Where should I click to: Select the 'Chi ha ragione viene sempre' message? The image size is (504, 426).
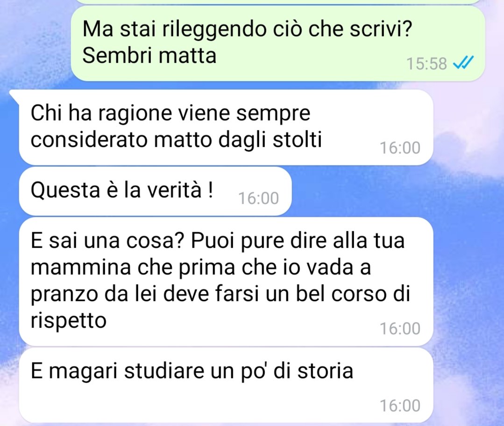[x=226, y=128]
